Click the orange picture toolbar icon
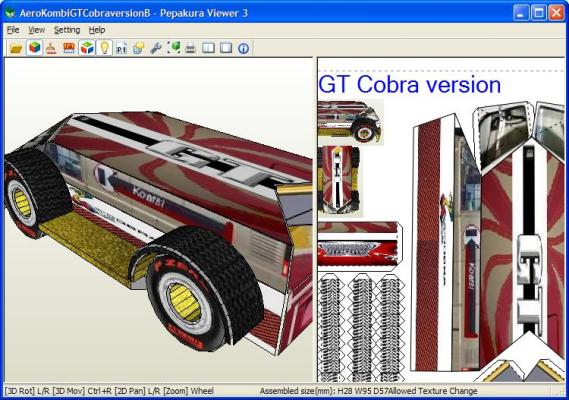569x400 pixels. [x=69, y=48]
